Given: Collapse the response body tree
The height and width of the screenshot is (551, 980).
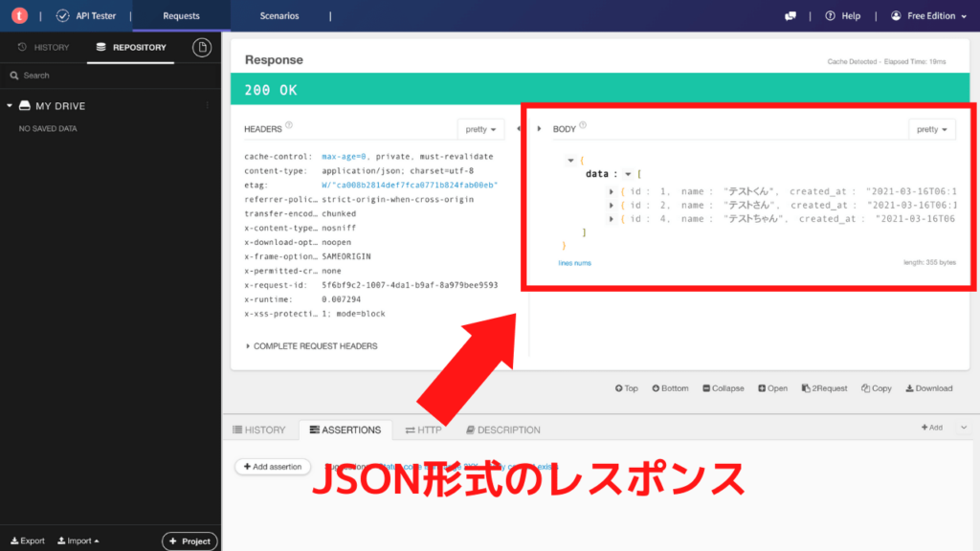Looking at the screenshot, I should 723,388.
